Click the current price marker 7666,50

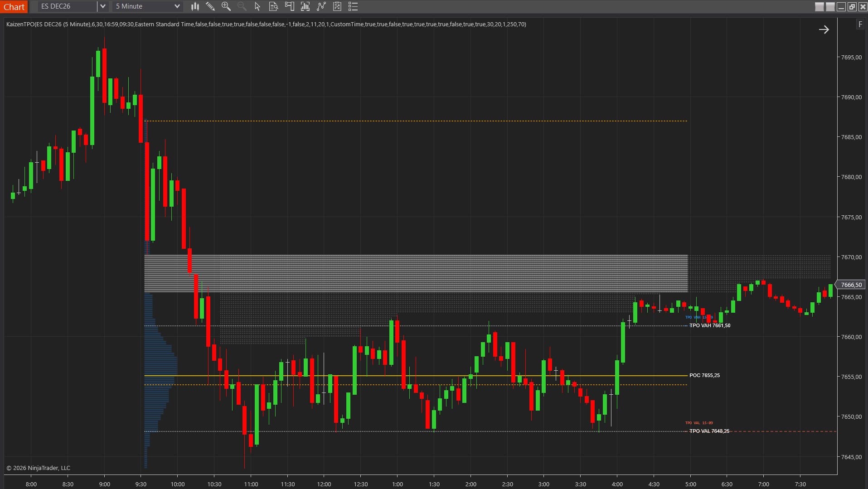point(850,285)
